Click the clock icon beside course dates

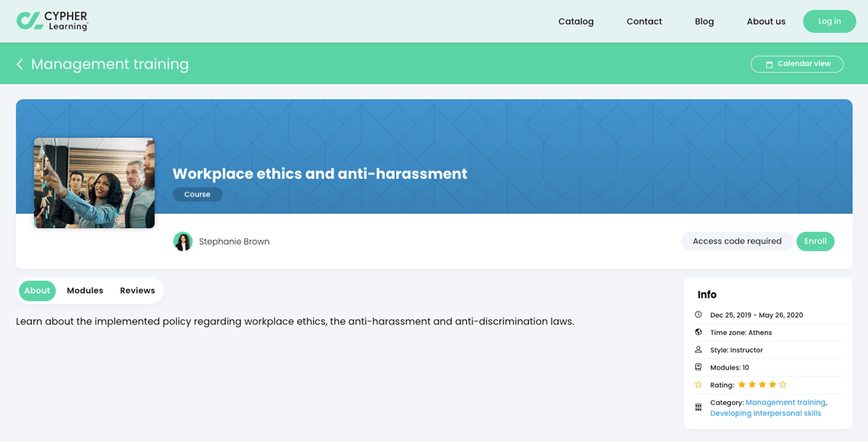coord(698,315)
